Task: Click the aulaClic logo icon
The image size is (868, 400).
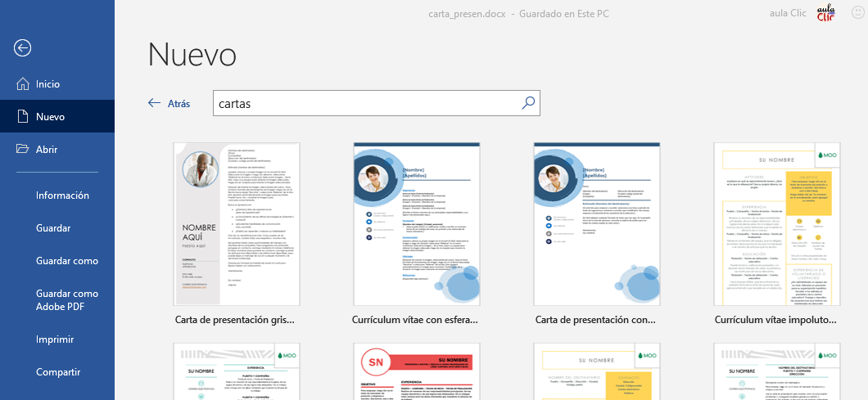Action: coord(825,14)
